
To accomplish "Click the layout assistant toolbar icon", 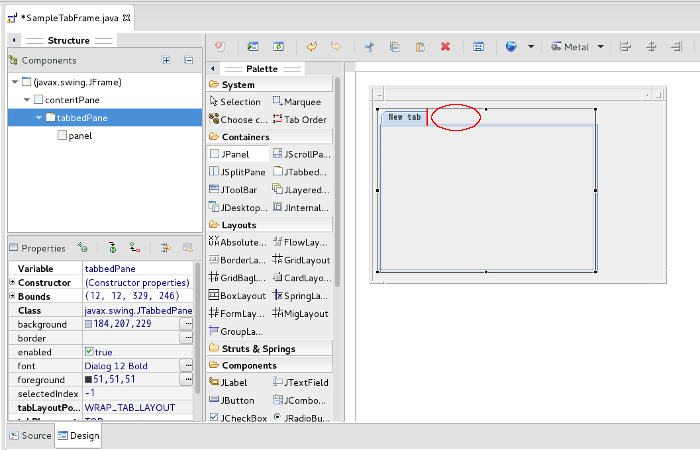I will [478, 46].
